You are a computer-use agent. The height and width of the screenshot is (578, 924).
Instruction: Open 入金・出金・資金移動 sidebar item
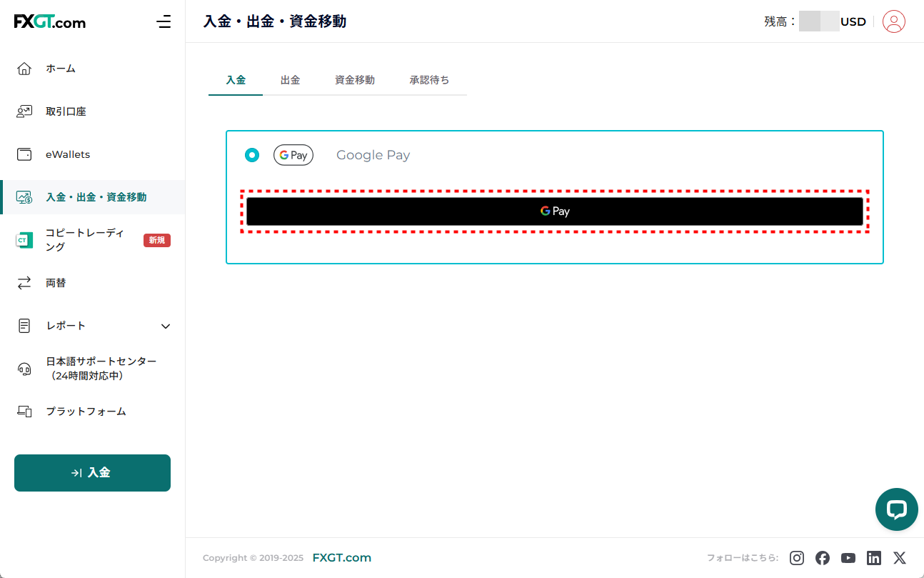click(93, 197)
